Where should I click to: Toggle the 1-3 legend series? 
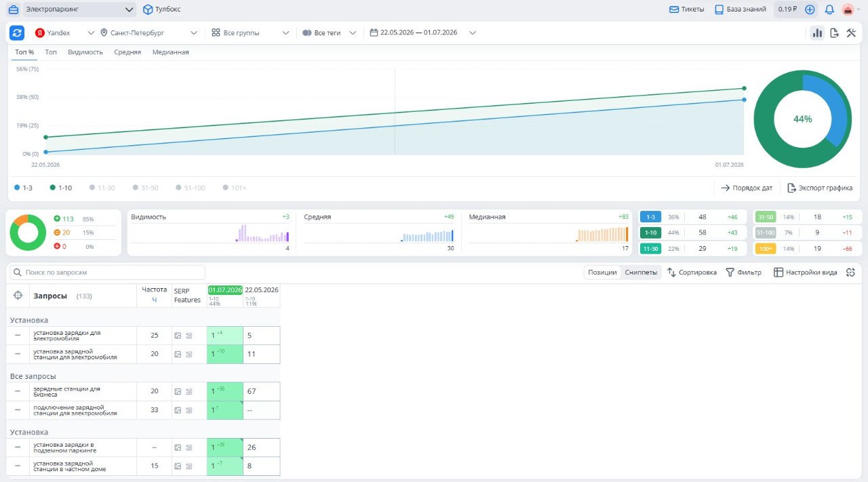[23, 188]
